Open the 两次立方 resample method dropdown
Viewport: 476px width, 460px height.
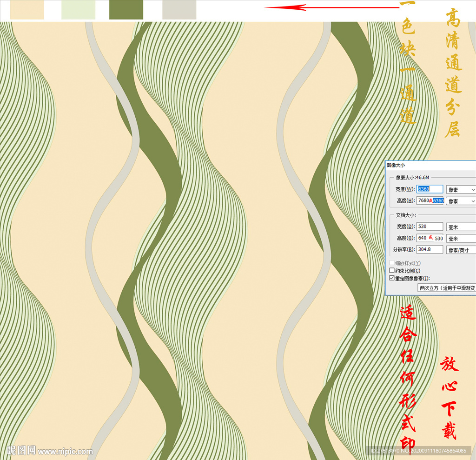coord(447,288)
